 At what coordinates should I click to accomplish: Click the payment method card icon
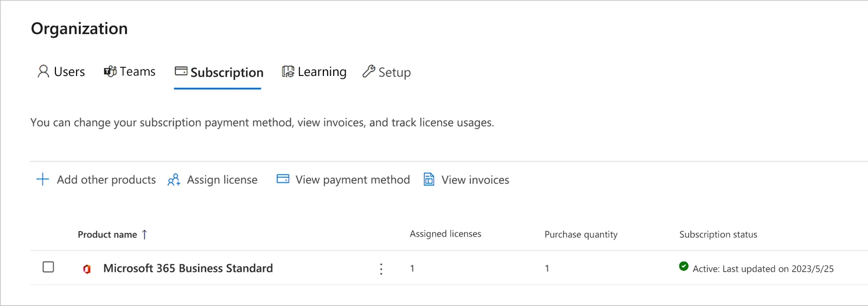pos(283,178)
